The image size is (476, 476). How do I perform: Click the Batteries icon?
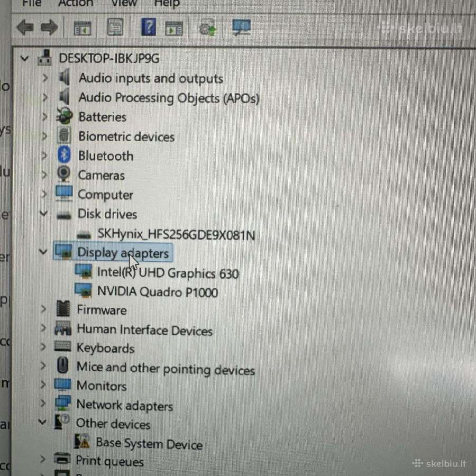tap(65, 116)
